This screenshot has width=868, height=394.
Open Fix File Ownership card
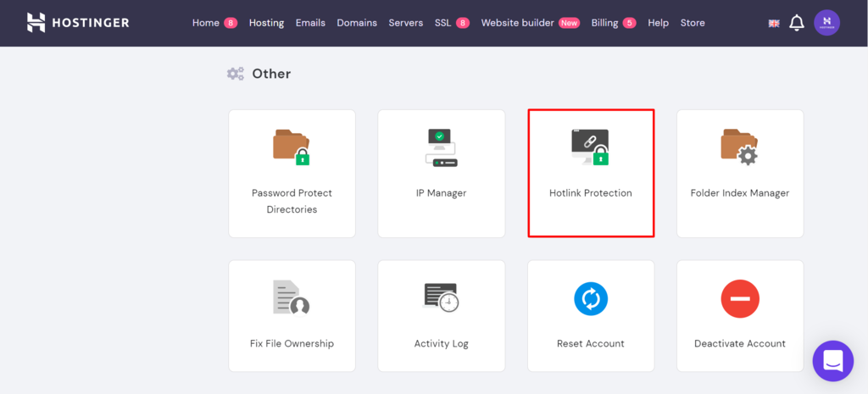[x=292, y=315]
